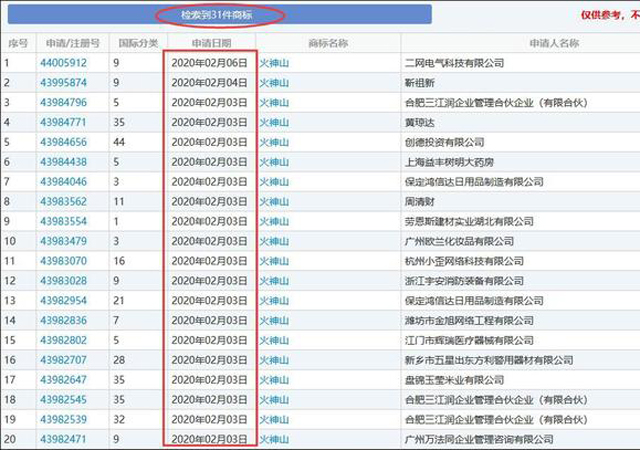Open registration number 43982707
This screenshot has width=640, height=450.
[x=63, y=360]
